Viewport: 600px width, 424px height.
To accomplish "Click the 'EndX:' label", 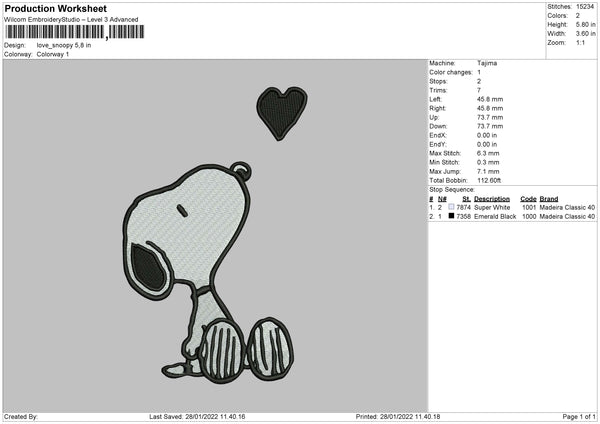I will point(438,135).
